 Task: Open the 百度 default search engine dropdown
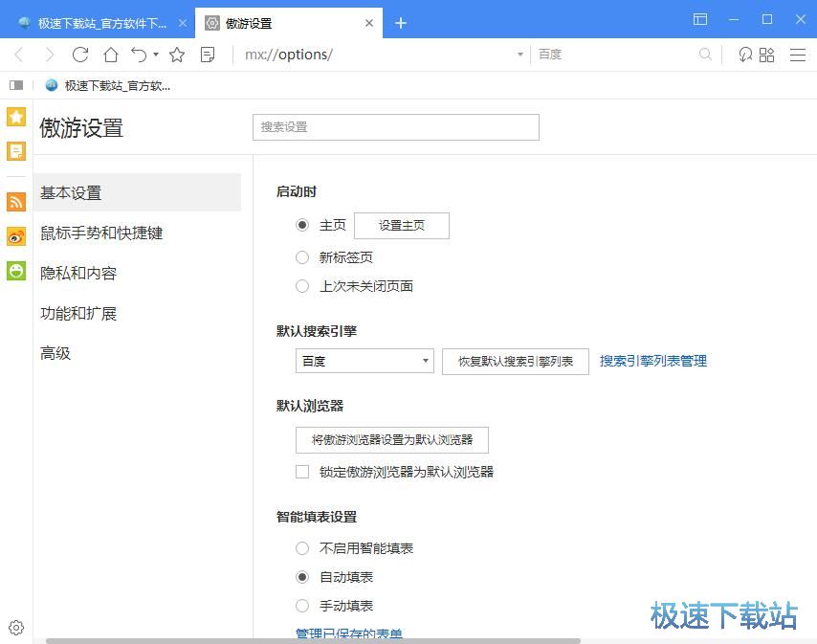click(364, 361)
